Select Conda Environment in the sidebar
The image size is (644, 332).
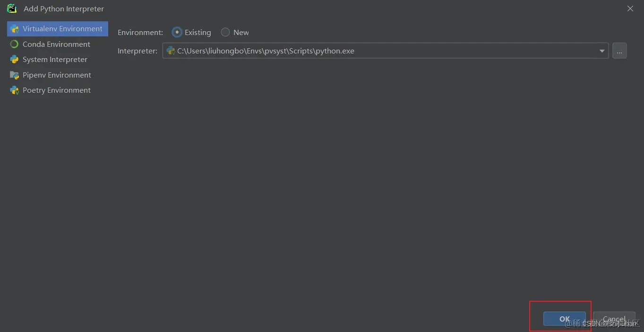click(56, 44)
